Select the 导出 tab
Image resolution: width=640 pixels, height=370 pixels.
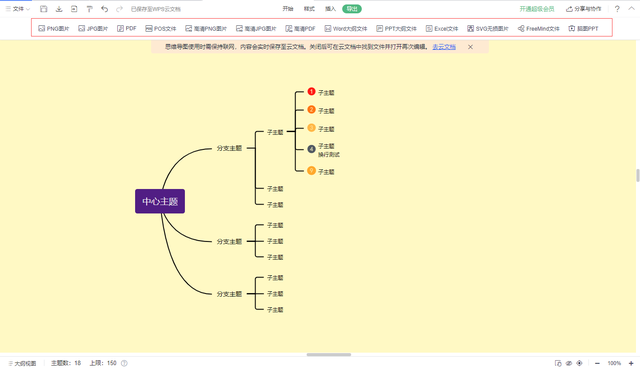point(352,9)
